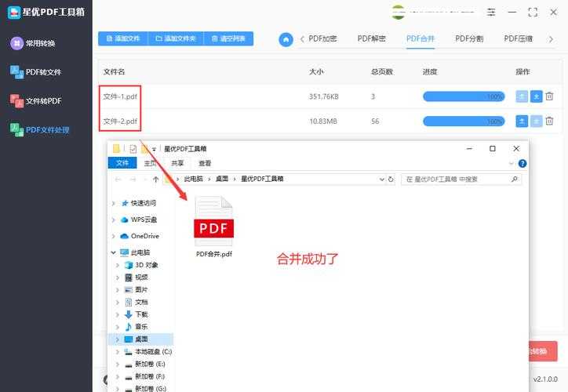Expand 3D 对象 tree node arrow

click(118, 265)
